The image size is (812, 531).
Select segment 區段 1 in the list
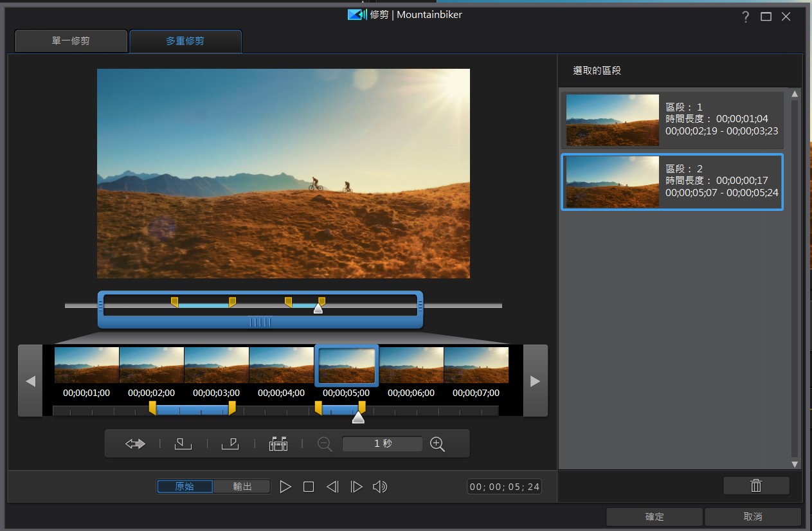click(x=672, y=120)
